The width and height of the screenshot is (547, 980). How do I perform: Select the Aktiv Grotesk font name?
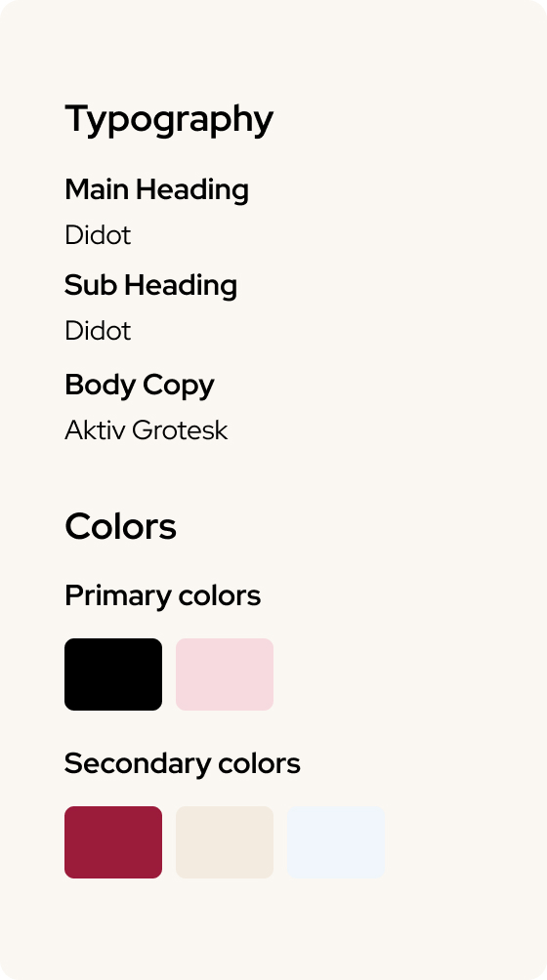(147, 430)
